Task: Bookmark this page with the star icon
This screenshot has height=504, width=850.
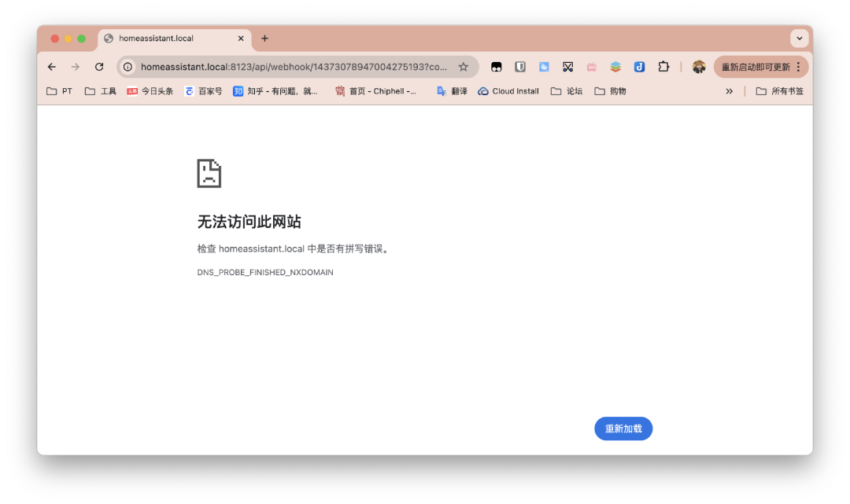Action: (464, 67)
